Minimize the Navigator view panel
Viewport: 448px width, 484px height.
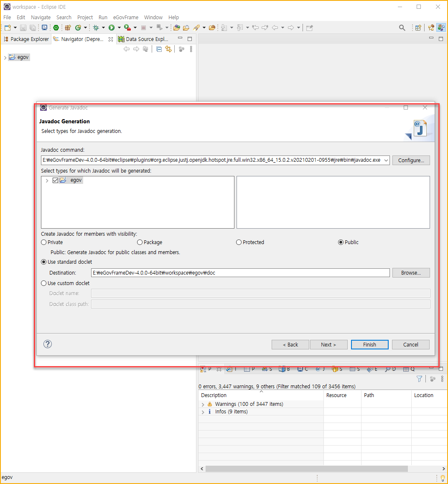coord(180,38)
